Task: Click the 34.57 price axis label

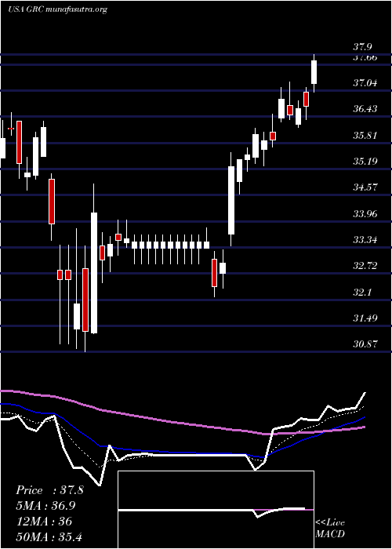Action: pyautogui.click(x=365, y=187)
